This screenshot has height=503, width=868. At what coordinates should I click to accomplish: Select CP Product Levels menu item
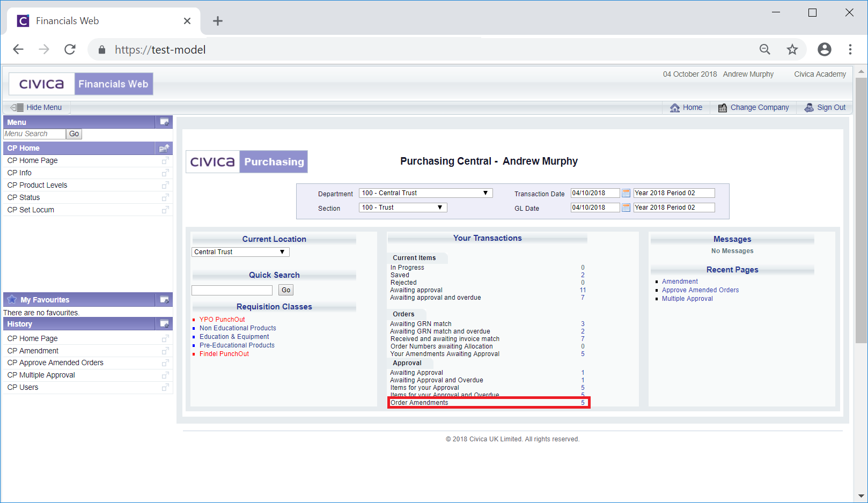37,185
